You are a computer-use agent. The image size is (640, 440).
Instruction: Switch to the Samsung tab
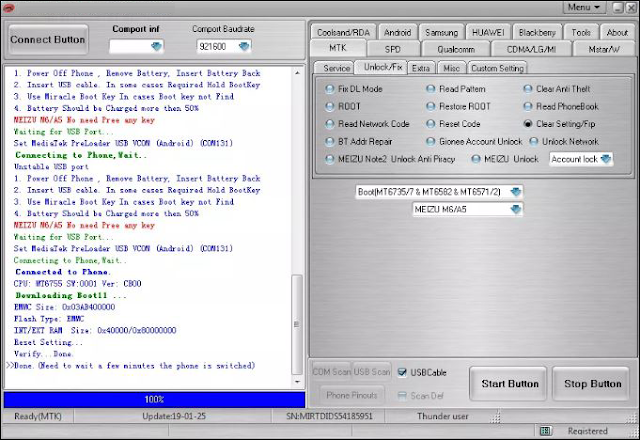441,33
